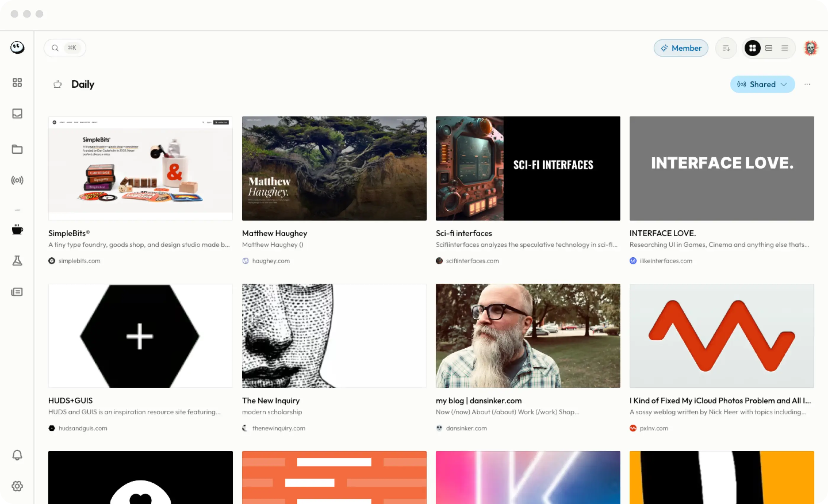The height and width of the screenshot is (504, 828).
Task: Open the ilikeinterfaces.com link
Action: pos(666,261)
